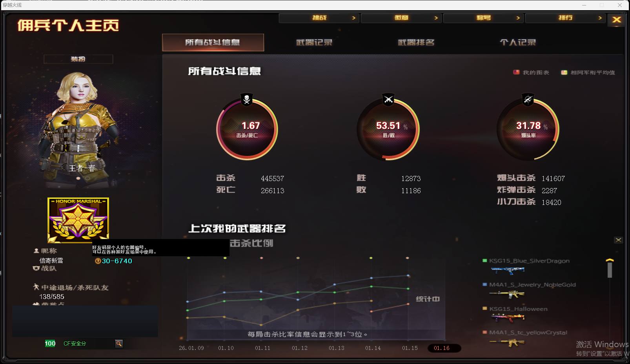Click the crossed-swords emblem above 53.51%
This screenshot has height=364, width=630.
388,99
